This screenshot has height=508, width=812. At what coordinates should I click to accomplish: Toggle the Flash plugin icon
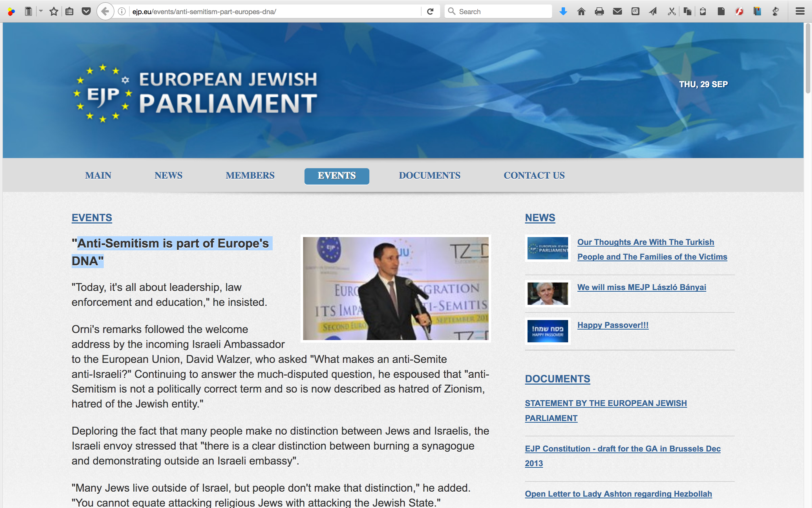[x=739, y=12]
